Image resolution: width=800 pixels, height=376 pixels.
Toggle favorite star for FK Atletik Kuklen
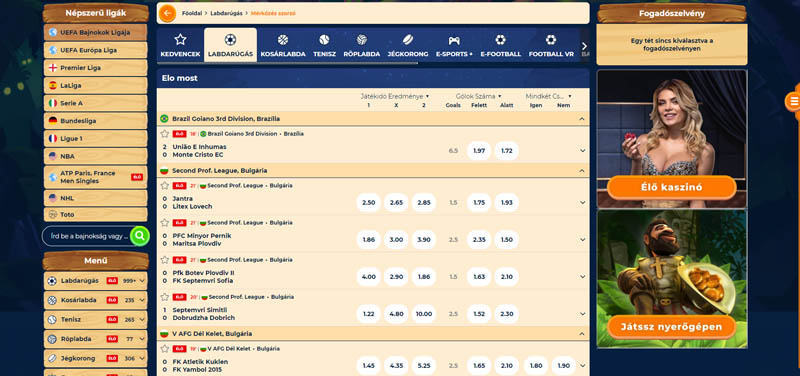[164, 349]
